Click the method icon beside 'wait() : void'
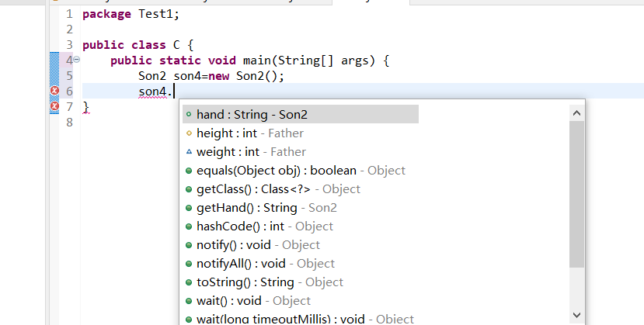Viewport: 644px width, 325px height. 189,301
